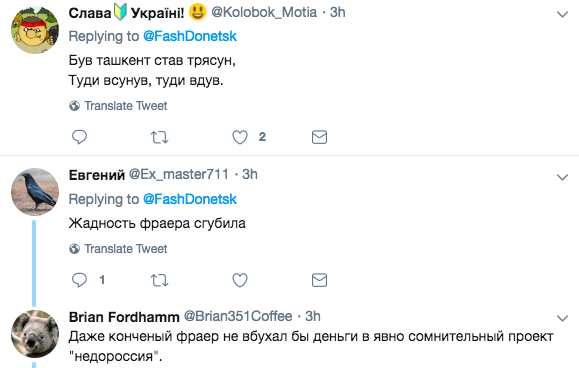579x368 pixels.
Task: Send Kolobok_Motia's tweet via direct message
Action: point(319,137)
